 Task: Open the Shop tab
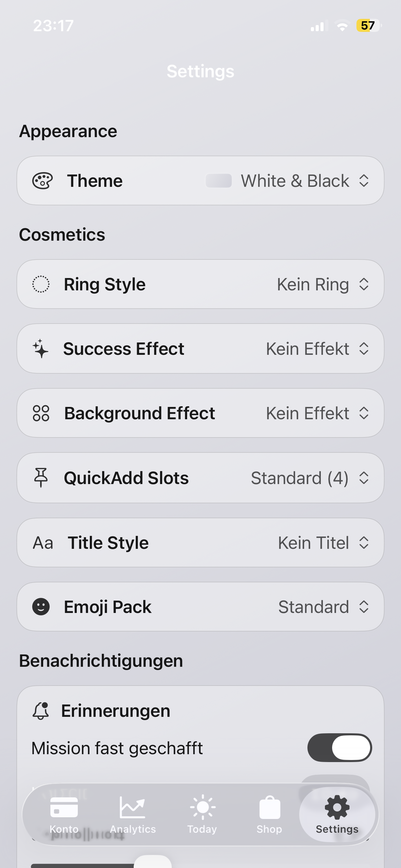269,815
